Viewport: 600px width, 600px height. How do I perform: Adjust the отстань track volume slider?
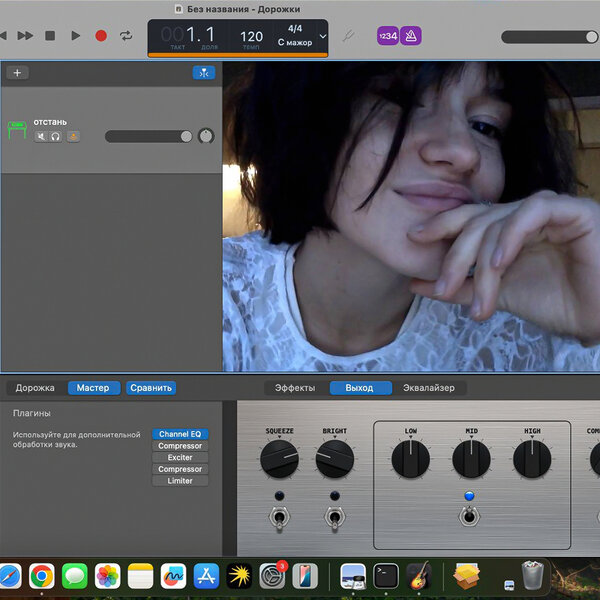coord(186,136)
